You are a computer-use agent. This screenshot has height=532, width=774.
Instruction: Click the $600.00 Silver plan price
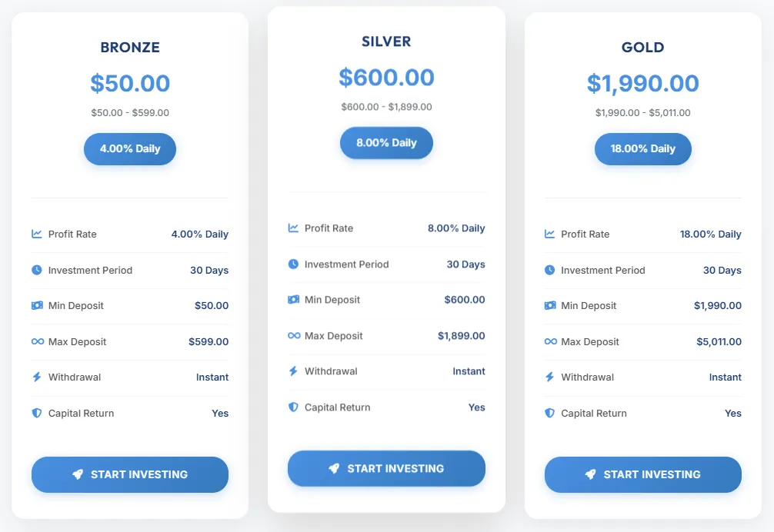386,77
